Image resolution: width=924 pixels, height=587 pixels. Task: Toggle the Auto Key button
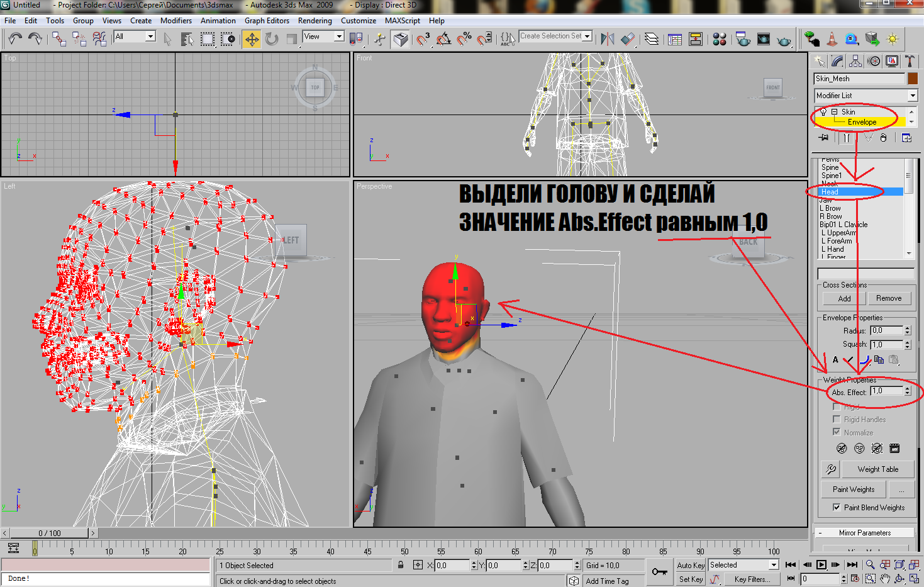tap(691, 566)
